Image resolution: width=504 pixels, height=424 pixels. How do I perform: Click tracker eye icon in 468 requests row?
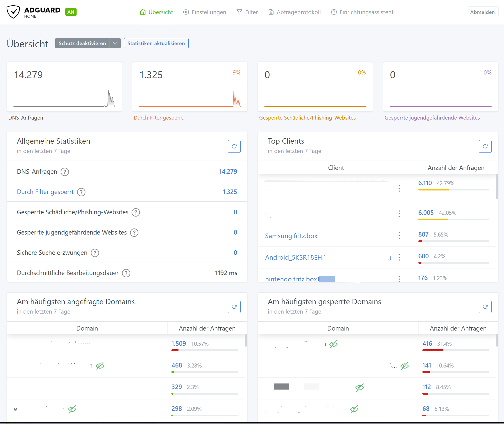[x=100, y=366]
